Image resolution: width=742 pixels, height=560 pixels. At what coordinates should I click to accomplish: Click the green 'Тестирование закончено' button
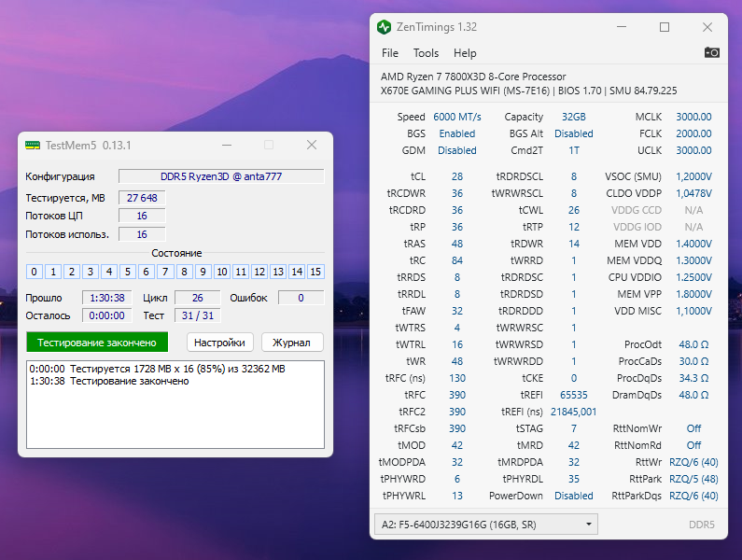tap(97, 343)
